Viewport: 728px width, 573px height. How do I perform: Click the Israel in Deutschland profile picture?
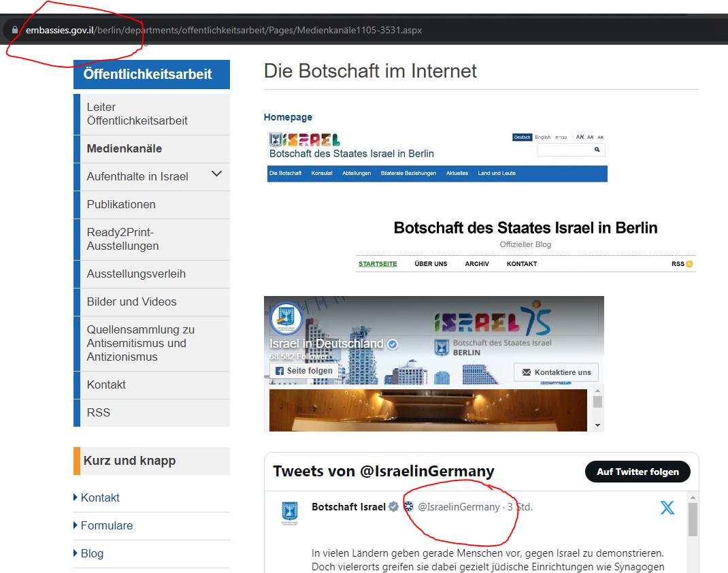(x=286, y=318)
